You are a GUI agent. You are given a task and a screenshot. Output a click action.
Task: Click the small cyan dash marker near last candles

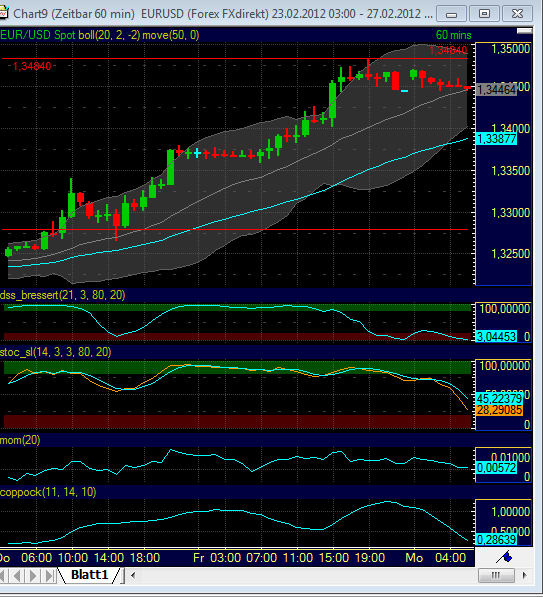click(x=404, y=91)
